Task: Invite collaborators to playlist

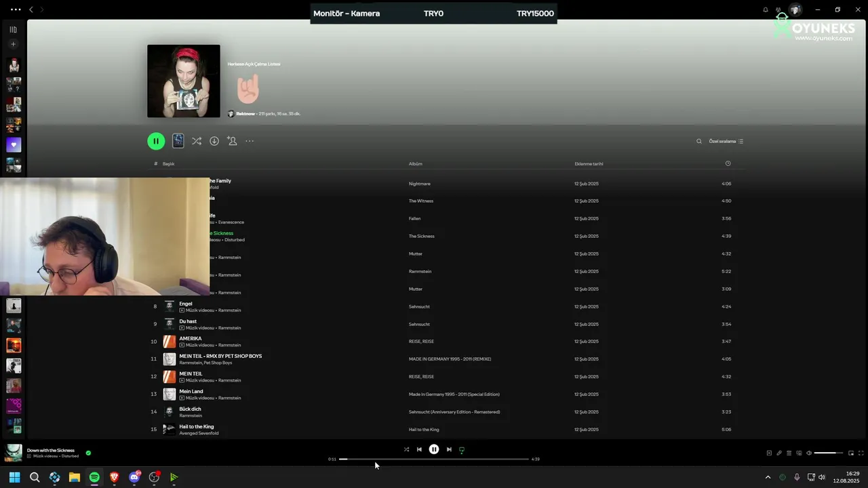Action: (x=232, y=141)
